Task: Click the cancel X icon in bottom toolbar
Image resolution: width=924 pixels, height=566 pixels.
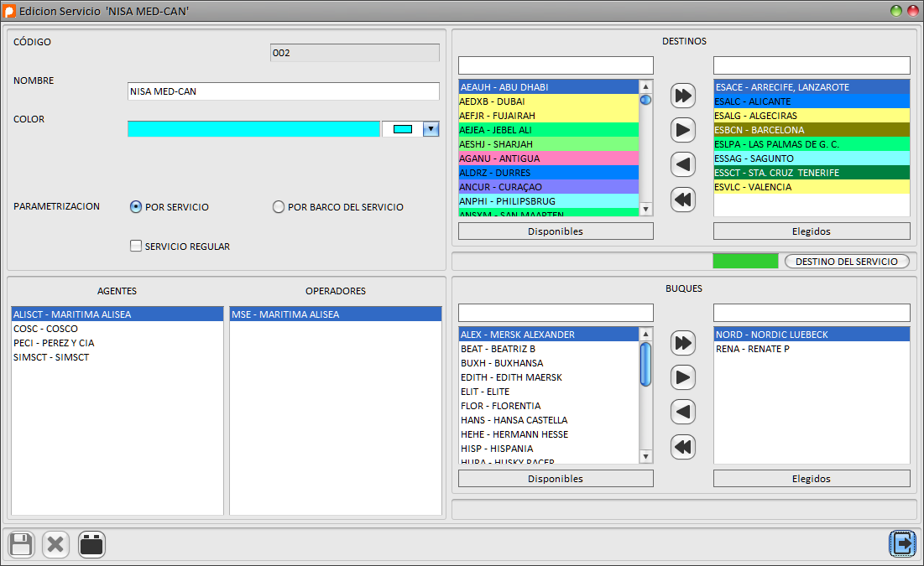Action: click(x=56, y=543)
